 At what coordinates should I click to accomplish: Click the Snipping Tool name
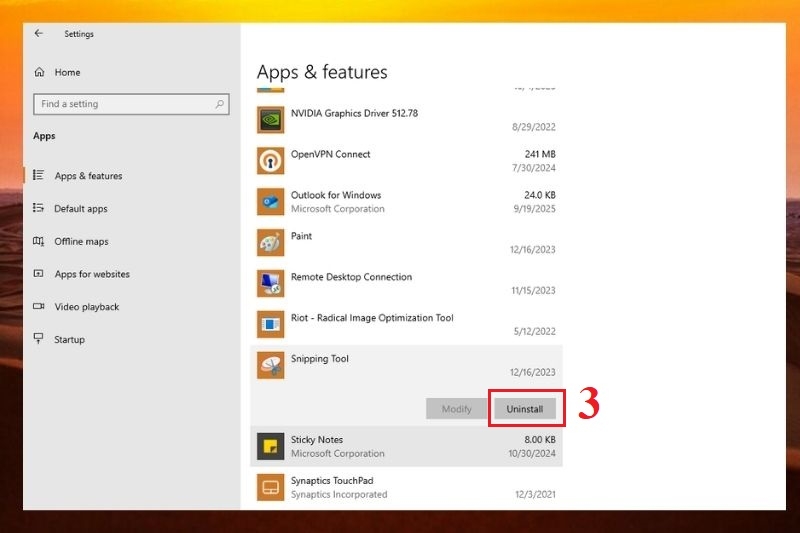click(x=319, y=359)
